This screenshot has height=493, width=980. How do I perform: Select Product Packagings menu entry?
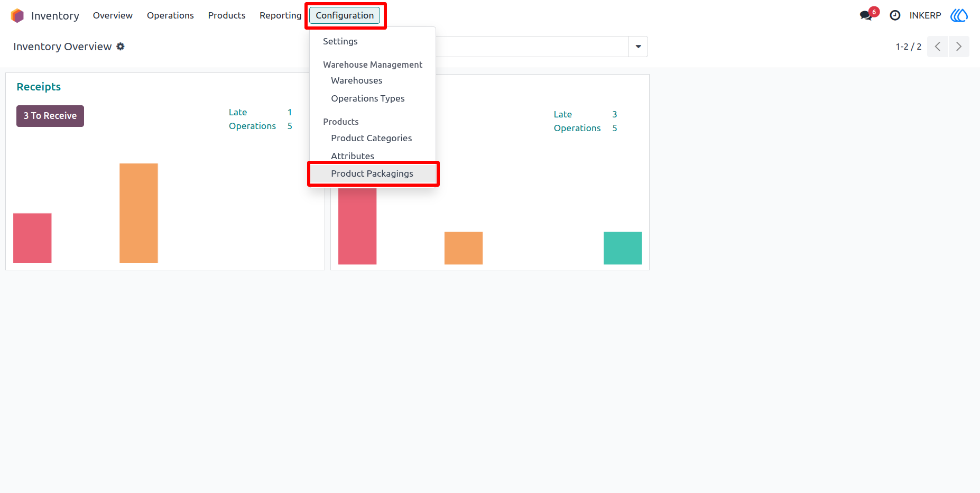point(373,174)
